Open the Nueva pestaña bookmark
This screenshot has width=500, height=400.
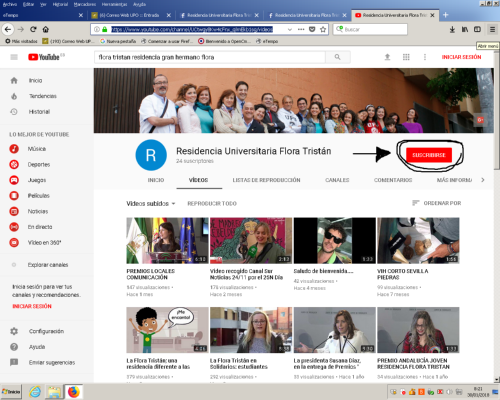click(x=118, y=41)
